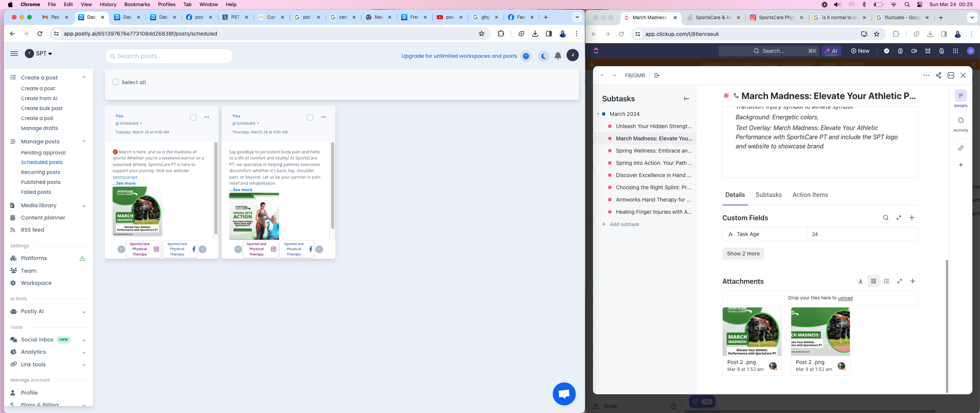Click Upgrade for unlimited workspaces link
The height and width of the screenshot is (413, 980).
point(459,56)
